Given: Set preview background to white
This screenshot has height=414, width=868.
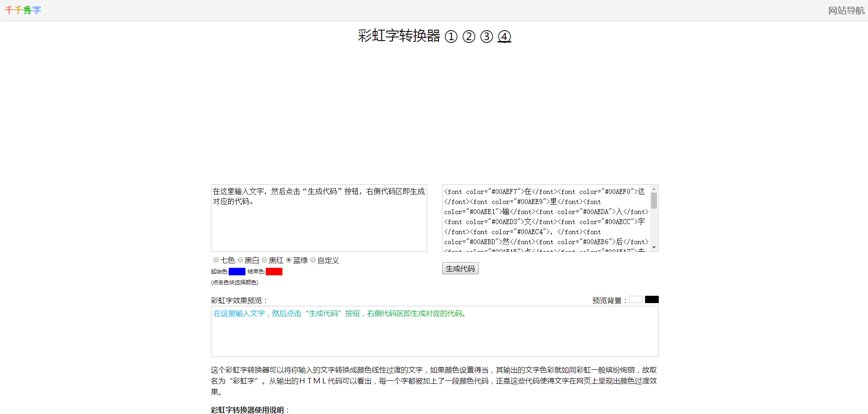Looking at the screenshot, I should click(x=635, y=299).
